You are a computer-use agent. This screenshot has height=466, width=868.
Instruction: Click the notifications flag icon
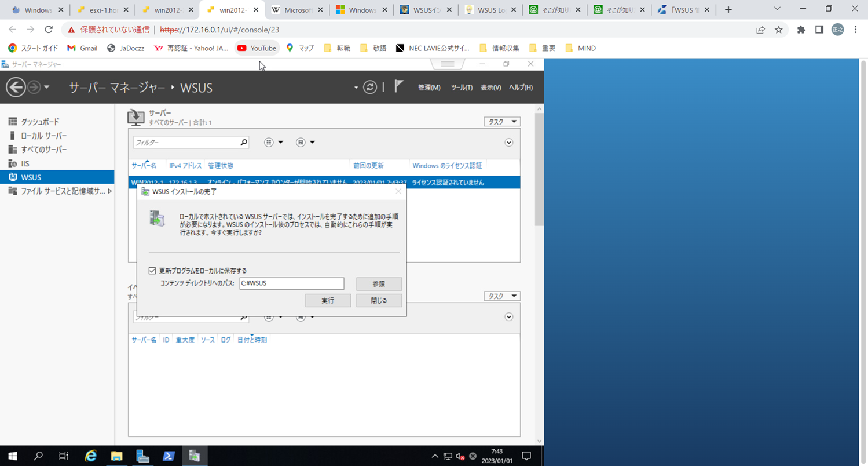click(398, 87)
